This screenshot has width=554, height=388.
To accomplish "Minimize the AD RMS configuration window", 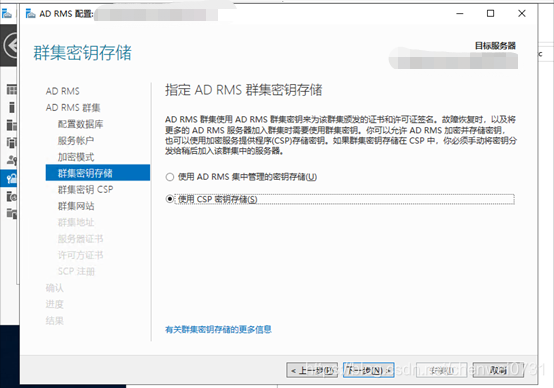I will (460, 13).
